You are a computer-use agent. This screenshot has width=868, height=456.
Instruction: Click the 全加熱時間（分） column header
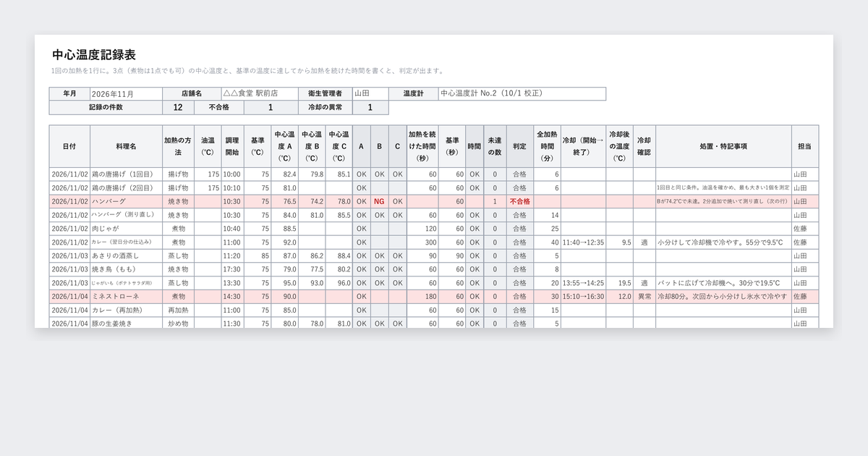[547, 146]
